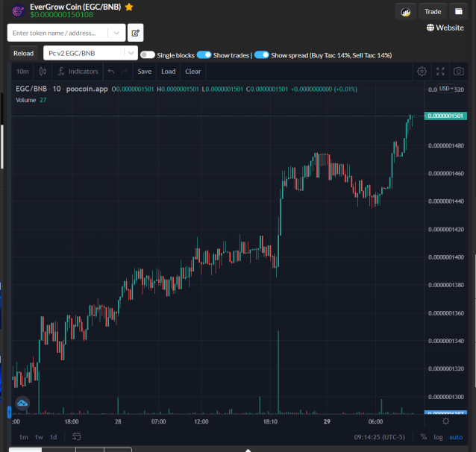Click the edit token list icon

(135, 33)
